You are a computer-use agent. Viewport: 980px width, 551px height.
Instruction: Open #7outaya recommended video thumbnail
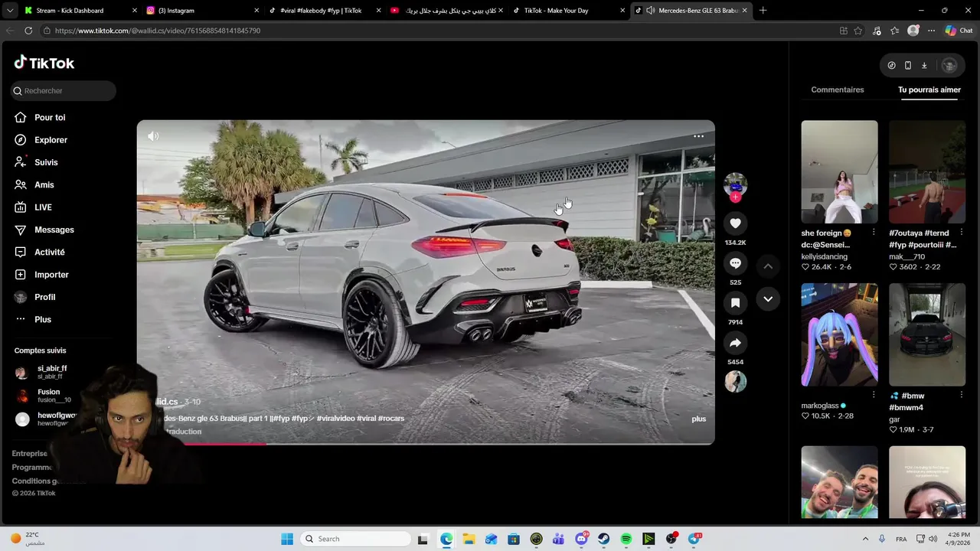[927, 171]
